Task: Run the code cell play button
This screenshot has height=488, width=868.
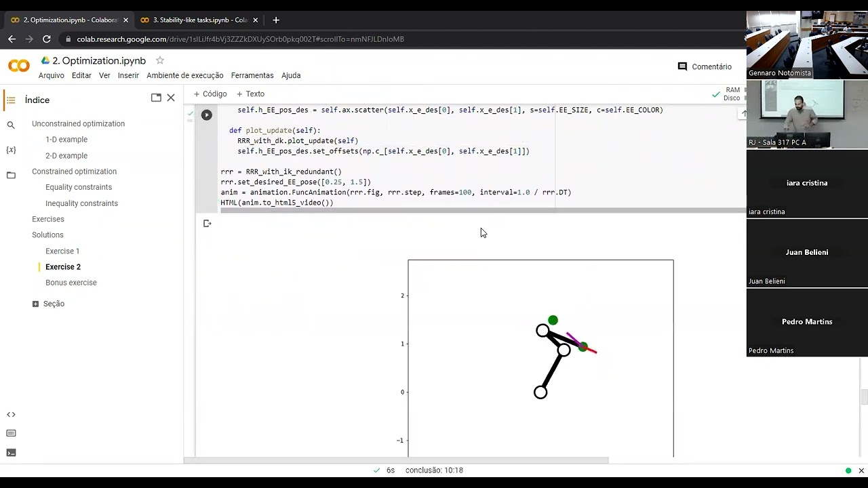Action: click(207, 115)
